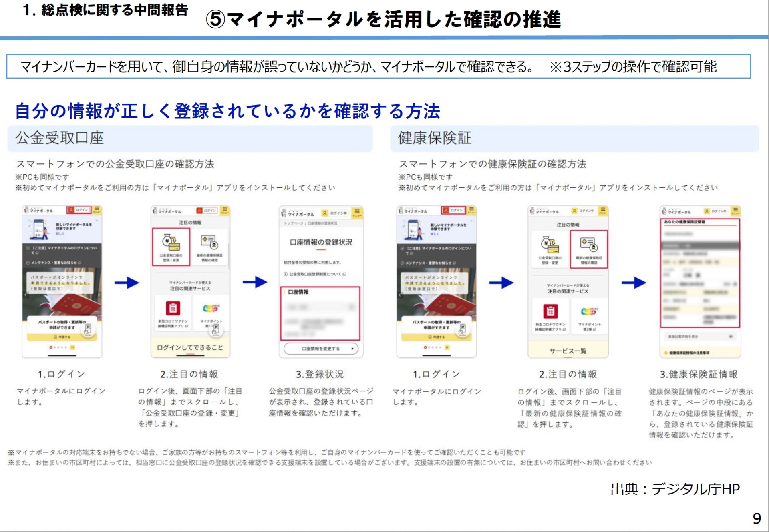Select first carousel dot in health insurance login screen
Image resolution: width=769 pixels, height=532 pixels.
[425, 347]
